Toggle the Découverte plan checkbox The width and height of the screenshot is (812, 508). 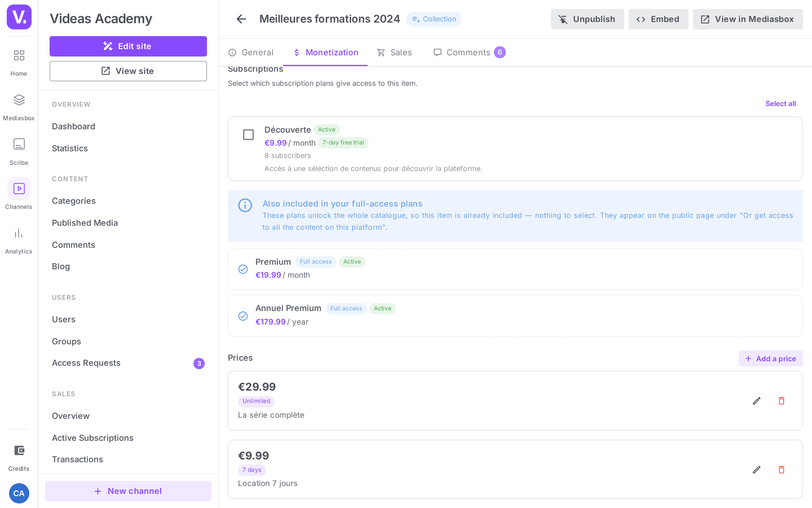point(248,135)
